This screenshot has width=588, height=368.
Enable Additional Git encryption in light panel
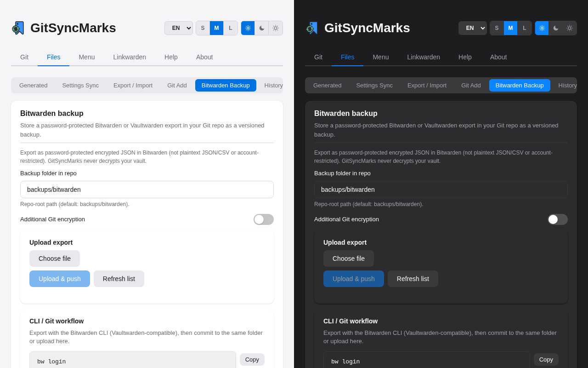point(264,219)
